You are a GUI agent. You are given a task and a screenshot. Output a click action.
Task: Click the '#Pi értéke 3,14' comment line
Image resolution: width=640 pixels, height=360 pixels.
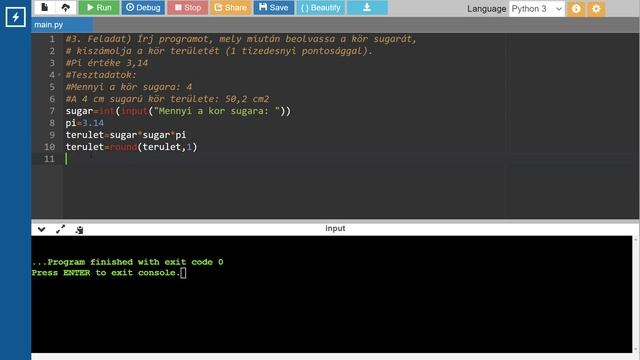pos(107,63)
